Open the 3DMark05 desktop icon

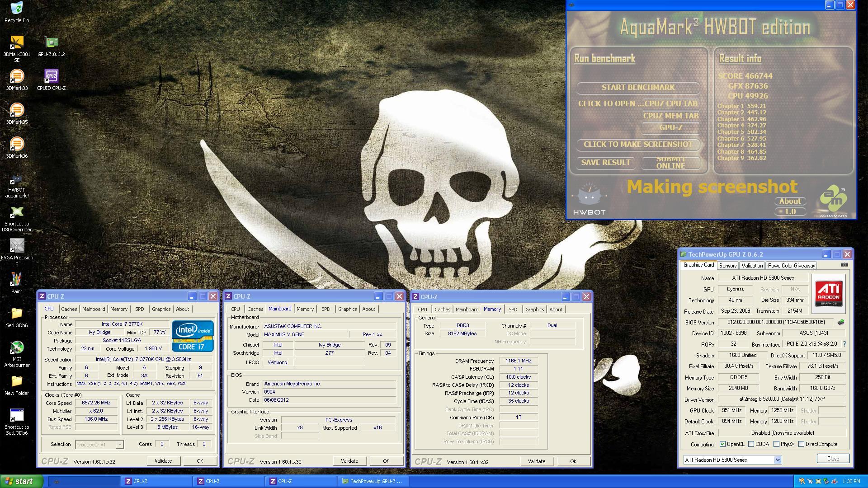tap(17, 114)
